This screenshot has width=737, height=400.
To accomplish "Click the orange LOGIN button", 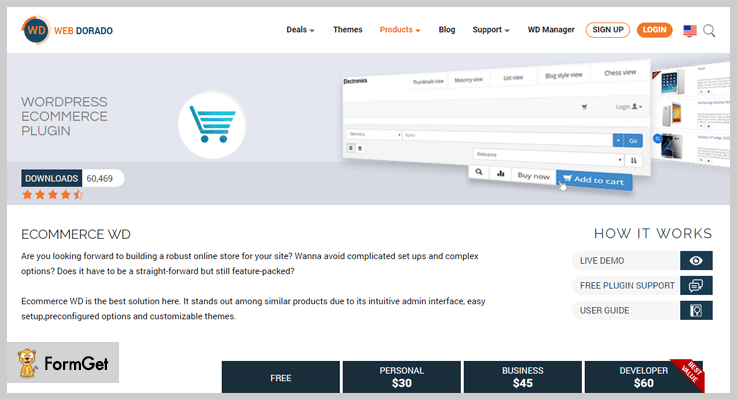I will (654, 30).
